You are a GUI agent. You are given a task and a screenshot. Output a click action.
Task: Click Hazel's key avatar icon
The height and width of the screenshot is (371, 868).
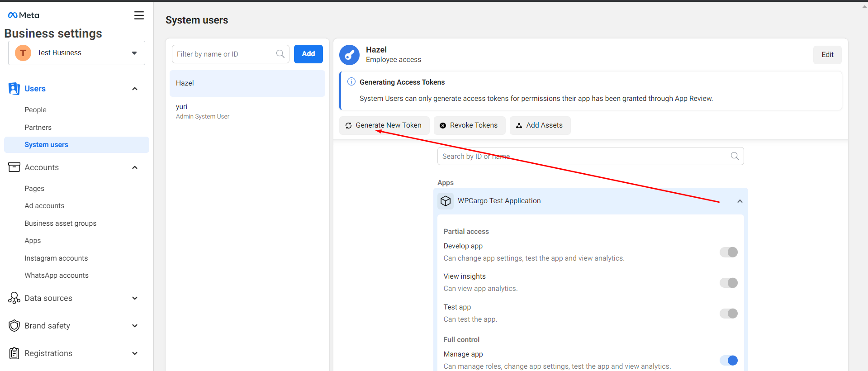coord(349,55)
